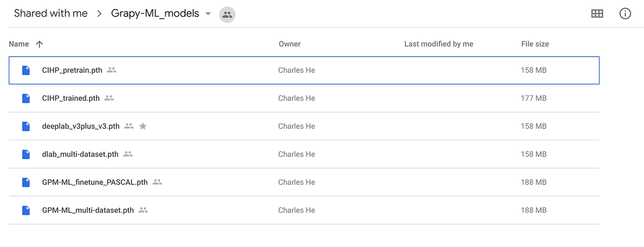
Task: Expand the Grapy-ML_models folder dropdown arrow
Action: click(208, 14)
